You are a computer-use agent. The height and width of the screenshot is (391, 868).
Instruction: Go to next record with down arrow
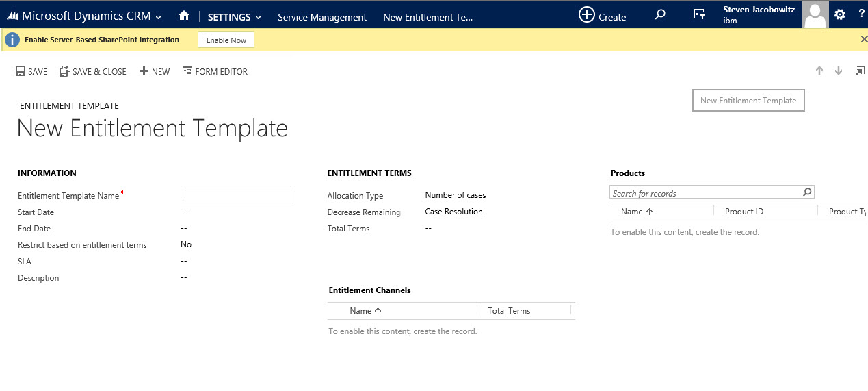click(x=839, y=71)
